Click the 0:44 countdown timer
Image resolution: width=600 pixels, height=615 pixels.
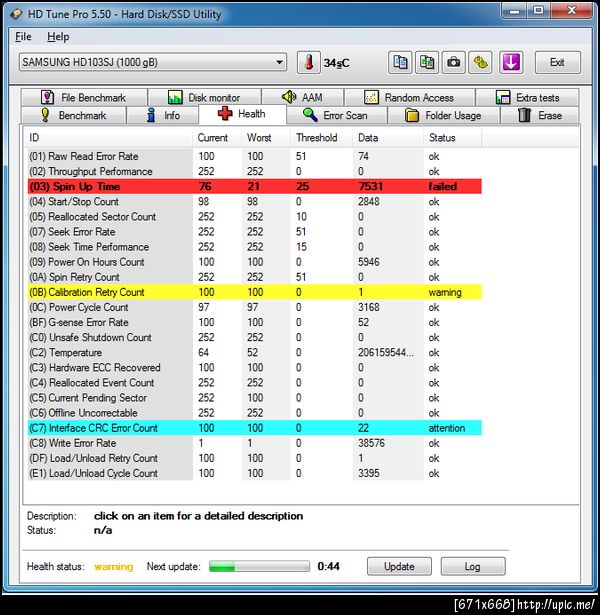[329, 566]
